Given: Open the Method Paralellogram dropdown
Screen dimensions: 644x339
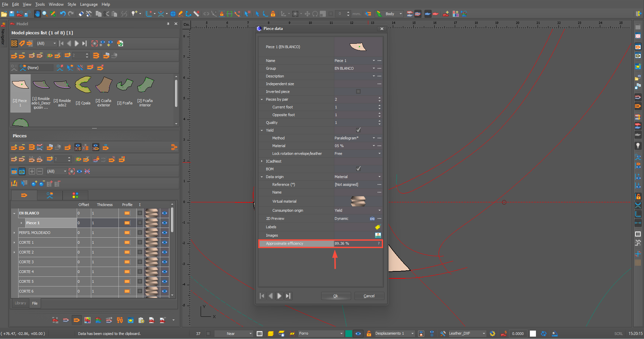Looking at the screenshot, I should 373,138.
